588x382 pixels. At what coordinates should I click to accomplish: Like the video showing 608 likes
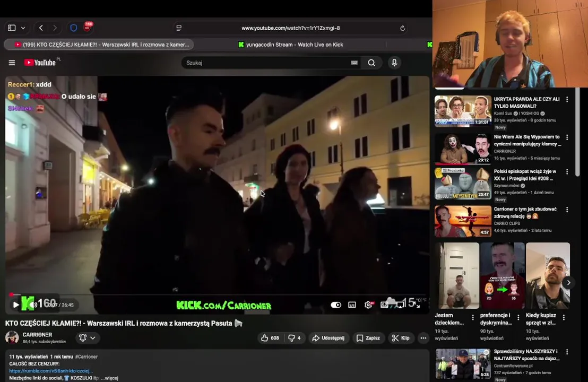tap(270, 338)
